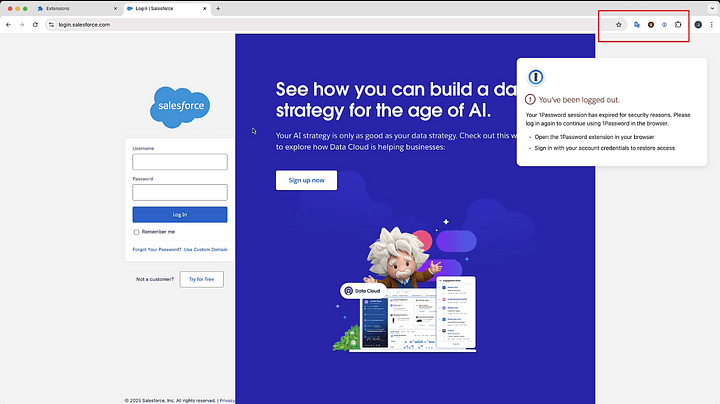720x404 pixels.
Task: Reload the Salesforce login page
Action: pos(35,25)
